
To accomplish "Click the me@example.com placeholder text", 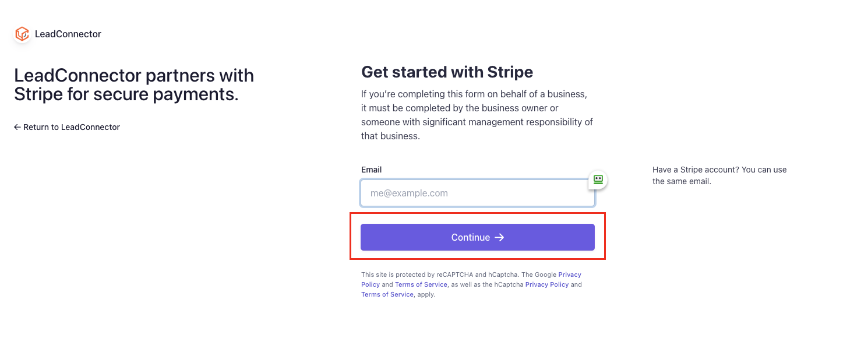I will (x=409, y=193).
